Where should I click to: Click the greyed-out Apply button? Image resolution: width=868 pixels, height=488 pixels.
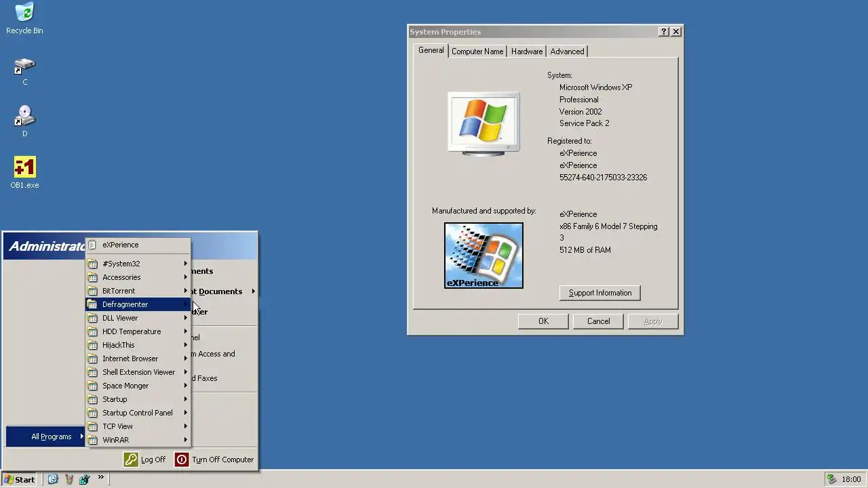653,321
